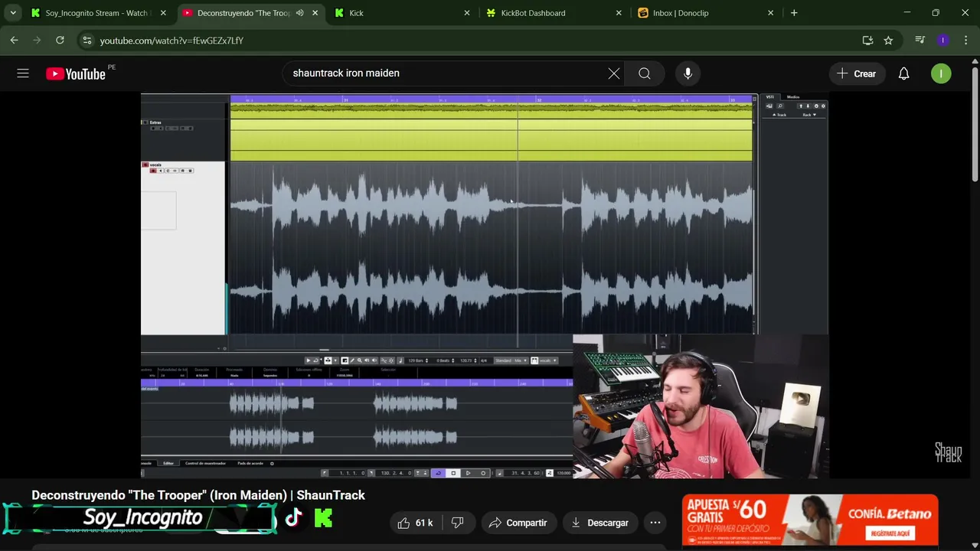
Task: Close the KickBot Dashboard tab
Action: coord(619,13)
